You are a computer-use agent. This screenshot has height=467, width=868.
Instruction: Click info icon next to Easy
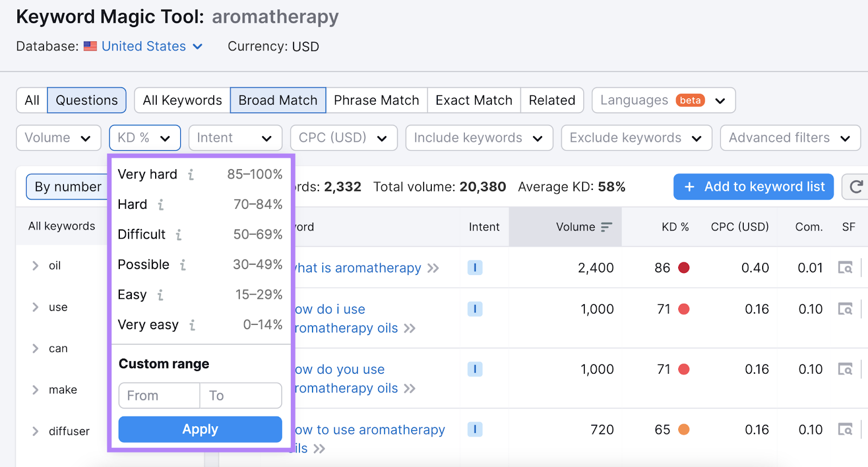(x=160, y=295)
